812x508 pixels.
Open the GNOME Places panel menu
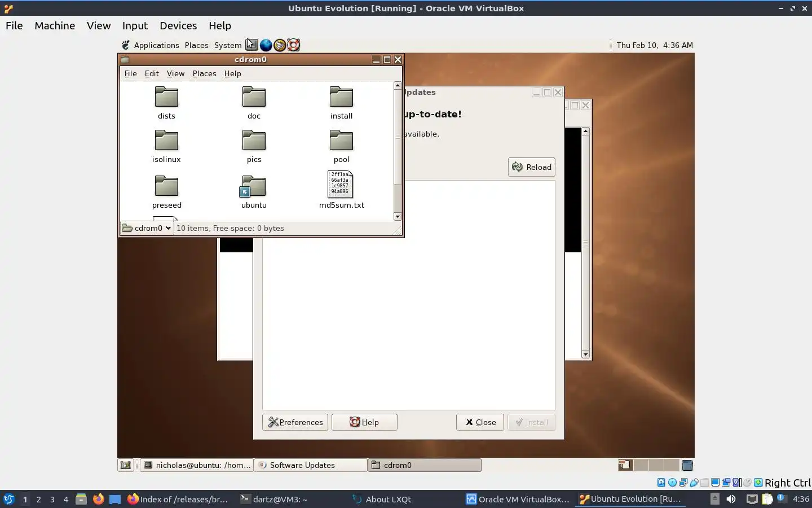[196, 45]
